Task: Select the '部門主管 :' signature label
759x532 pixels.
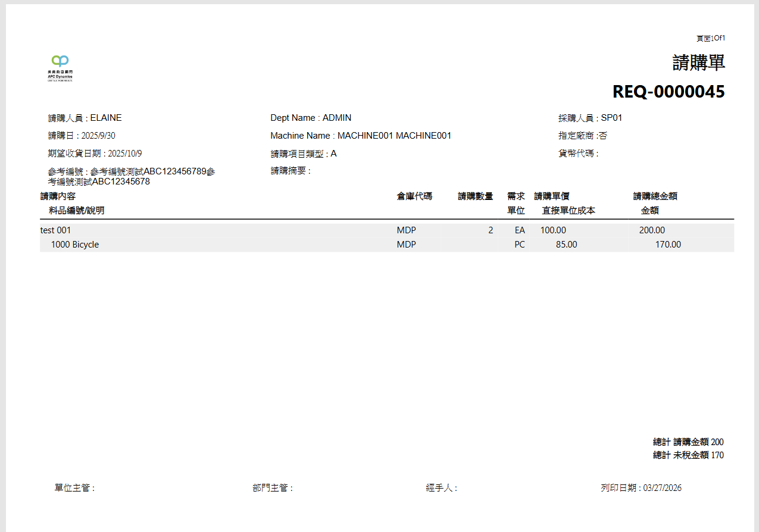Action: coord(273,488)
